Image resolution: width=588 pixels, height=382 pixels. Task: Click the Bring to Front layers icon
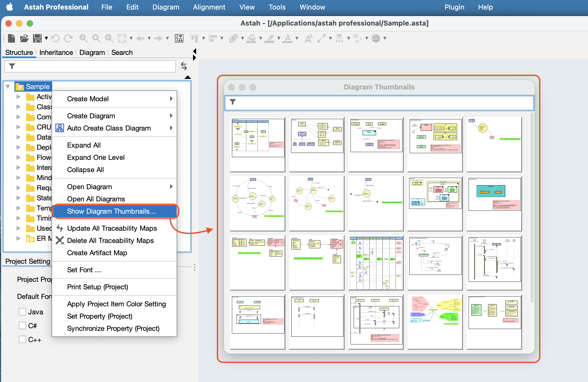233,38
